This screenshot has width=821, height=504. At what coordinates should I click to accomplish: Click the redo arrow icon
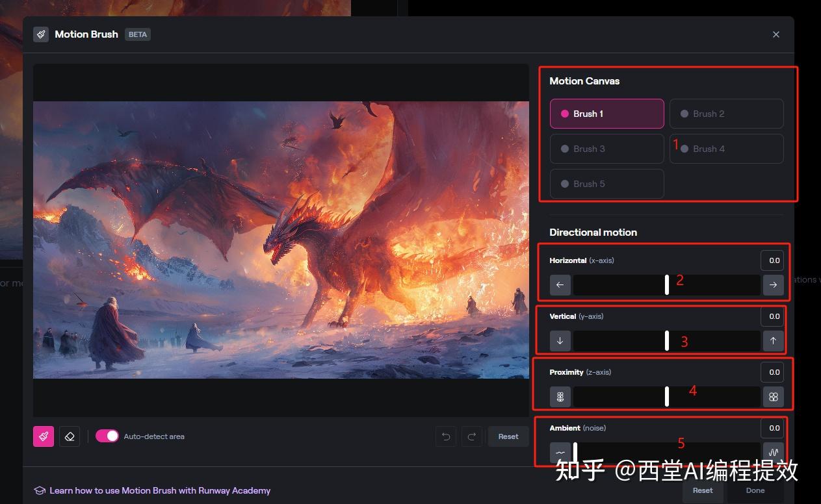pyautogui.click(x=472, y=436)
